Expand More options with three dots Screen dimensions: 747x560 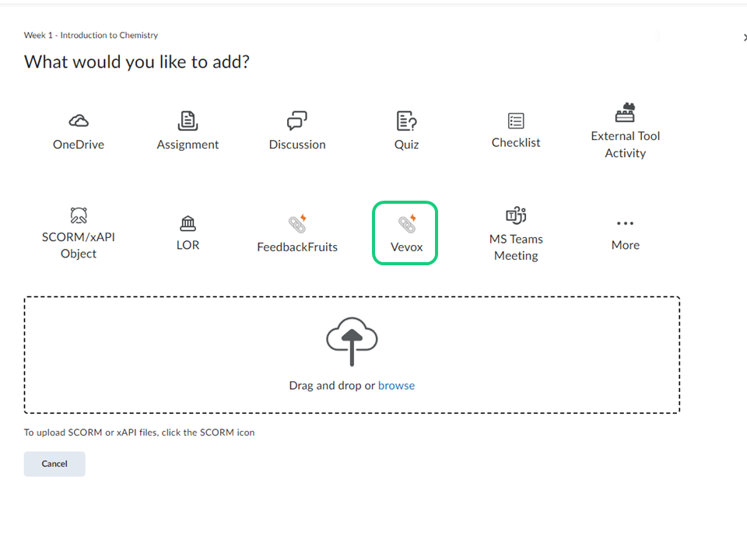(x=625, y=224)
